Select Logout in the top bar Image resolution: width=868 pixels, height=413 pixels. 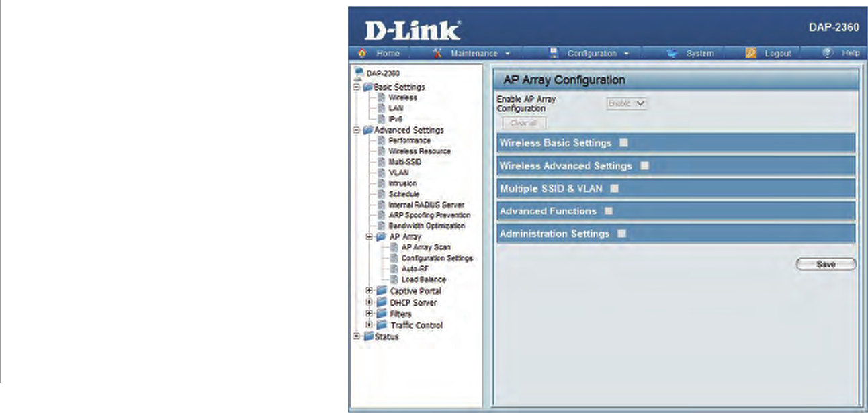tap(778, 53)
